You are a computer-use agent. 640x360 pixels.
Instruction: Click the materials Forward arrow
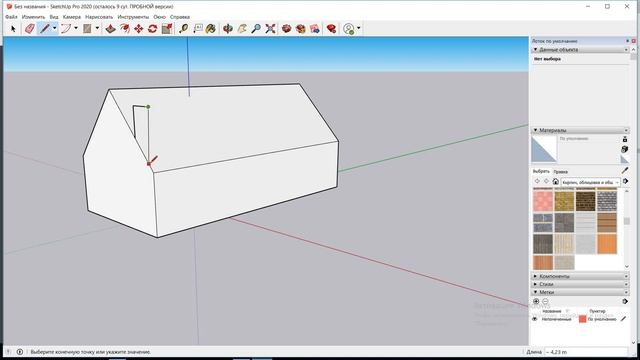pos(546,182)
